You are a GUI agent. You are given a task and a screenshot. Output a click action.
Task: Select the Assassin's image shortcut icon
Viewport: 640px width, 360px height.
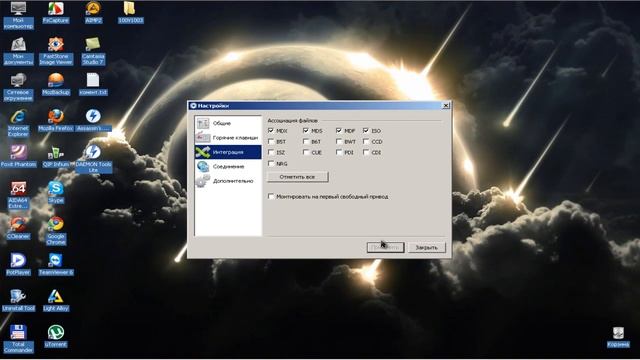click(x=93, y=120)
